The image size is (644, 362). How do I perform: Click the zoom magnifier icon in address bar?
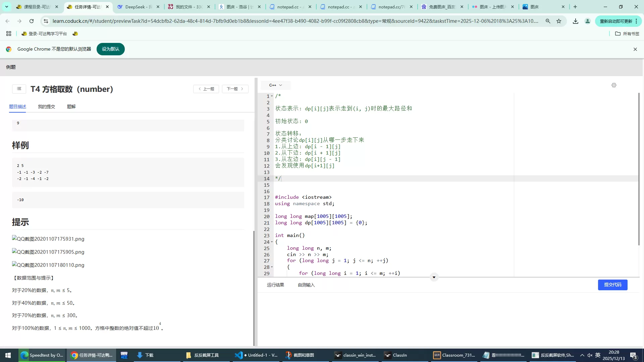[x=548, y=21]
